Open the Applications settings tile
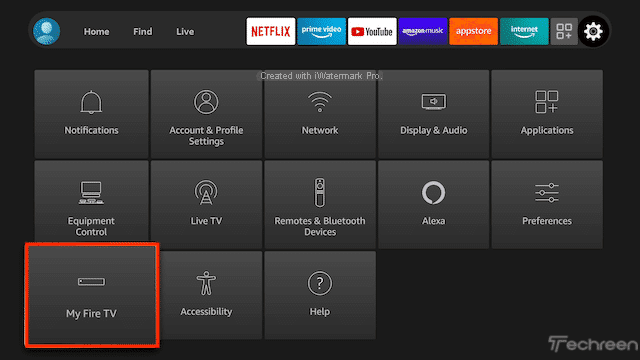This screenshot has width=640, height=360. point(547,114)
